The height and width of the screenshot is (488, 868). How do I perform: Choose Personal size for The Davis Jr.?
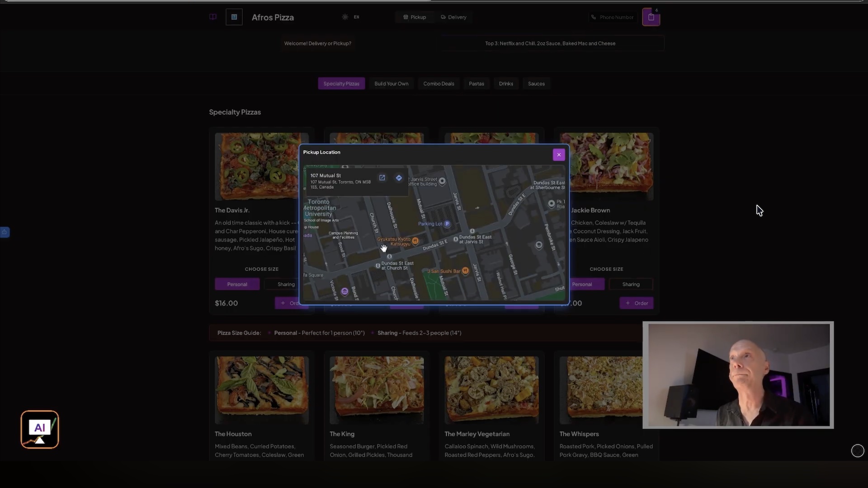tap(237, 284)
